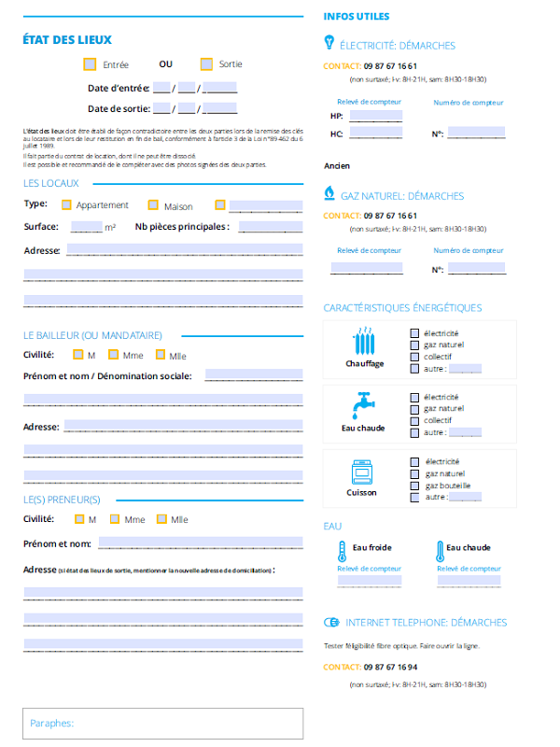Click the faucet Eau chaude icon
The width and height of the screenshot is (560, 747).
pyautogui.click(x=364, y=405)
